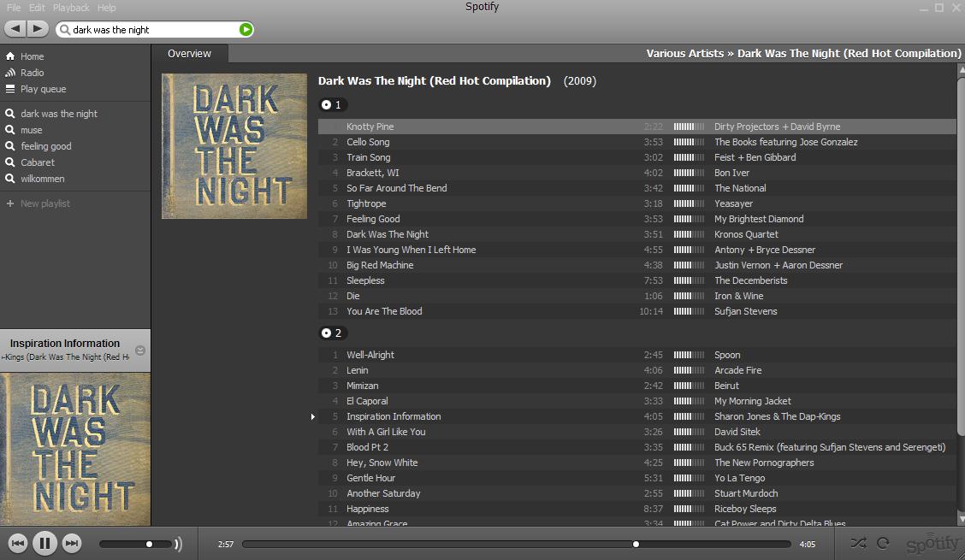The image size is (965, 560).
Task: Play disc 2 with its circular play button
Action: pyautogui.click(x=328, y=333)
